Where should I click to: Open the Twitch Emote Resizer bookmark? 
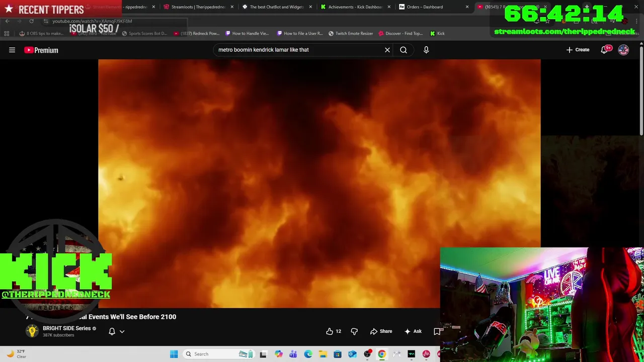pos(351,33)
